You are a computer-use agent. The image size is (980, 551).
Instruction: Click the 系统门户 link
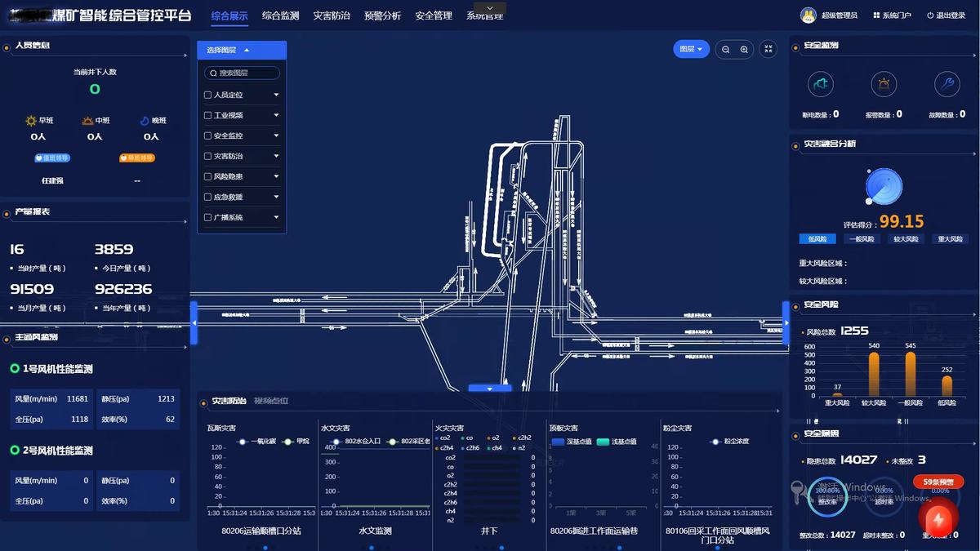[x=892, y=16]
